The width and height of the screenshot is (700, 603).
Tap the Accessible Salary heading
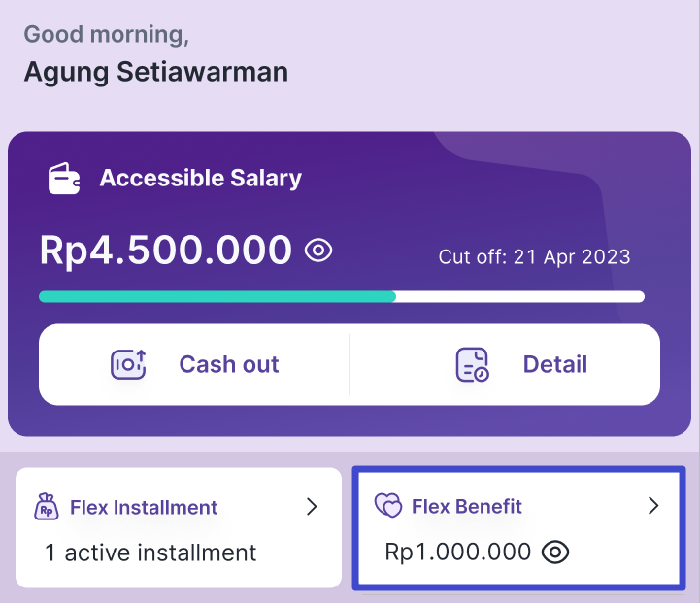(201, 179)
